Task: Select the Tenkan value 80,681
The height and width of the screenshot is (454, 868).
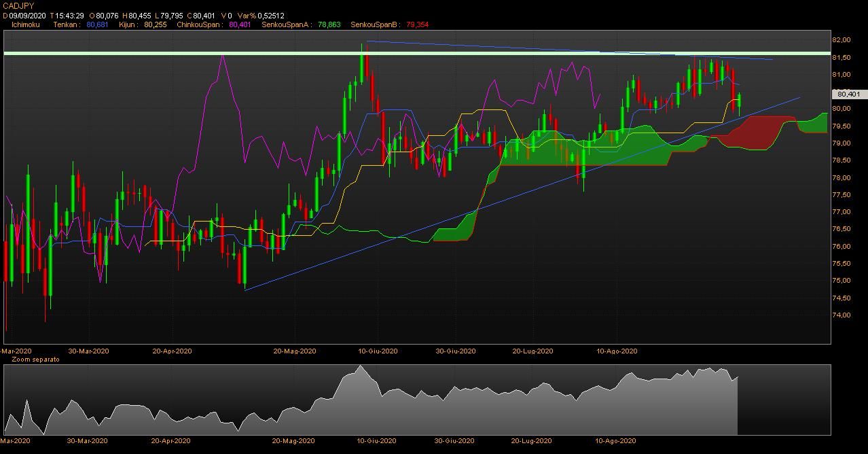Action: coord(97,24)
